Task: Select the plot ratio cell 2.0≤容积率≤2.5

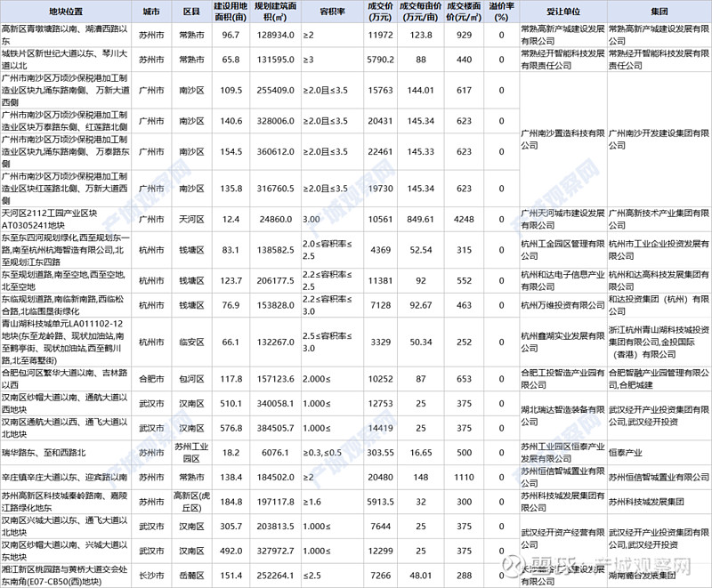Action: pyautogui.click(x=332, y=250)
